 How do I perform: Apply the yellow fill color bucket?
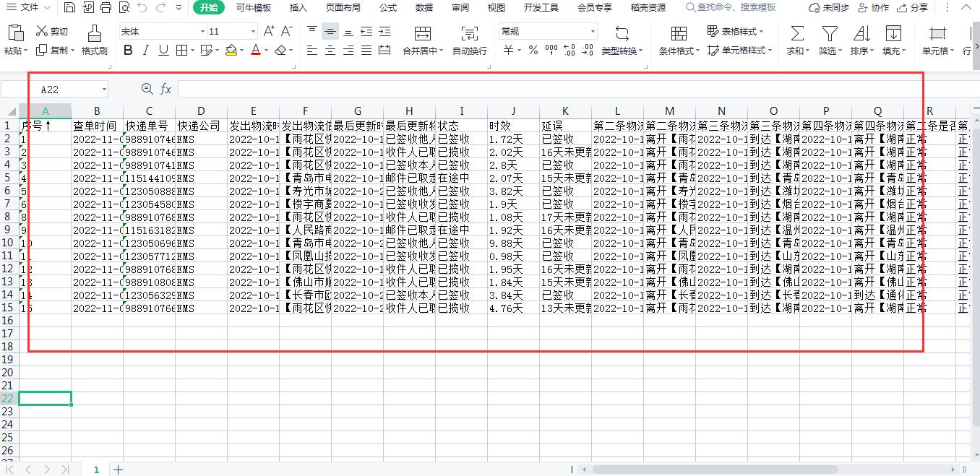(x=231, y=51)
